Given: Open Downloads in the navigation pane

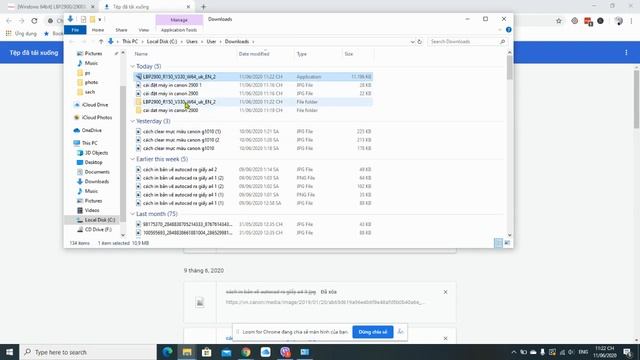Looking at the screenshot, I should coord(97,182).
